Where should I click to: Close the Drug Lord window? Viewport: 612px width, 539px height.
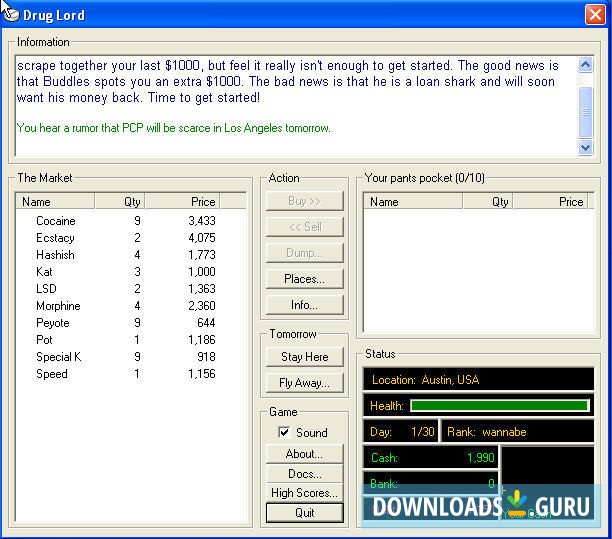[x=594, y=15]
